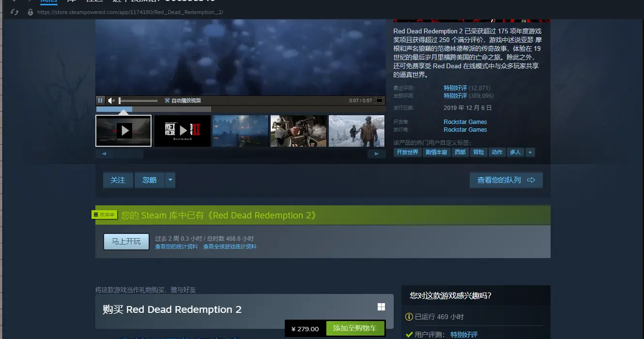Open the revolver gunman screenshot thumbnail

[x=299, y=131]
